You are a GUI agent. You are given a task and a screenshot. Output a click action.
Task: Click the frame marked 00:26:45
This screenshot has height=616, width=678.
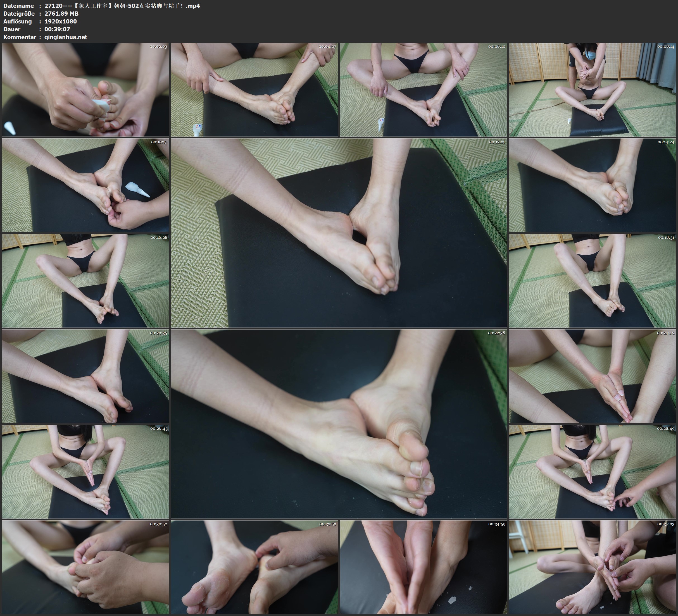(85, 471)
